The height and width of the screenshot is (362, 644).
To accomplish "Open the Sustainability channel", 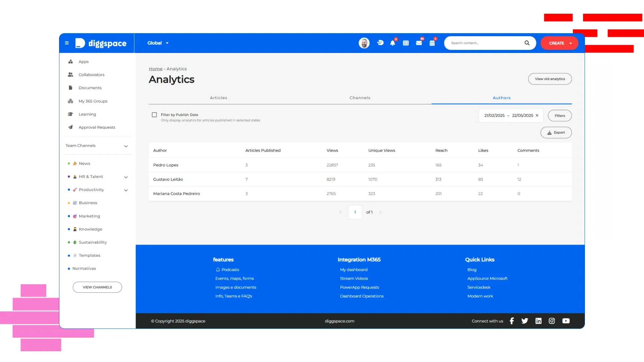I will tap(93, 242).
